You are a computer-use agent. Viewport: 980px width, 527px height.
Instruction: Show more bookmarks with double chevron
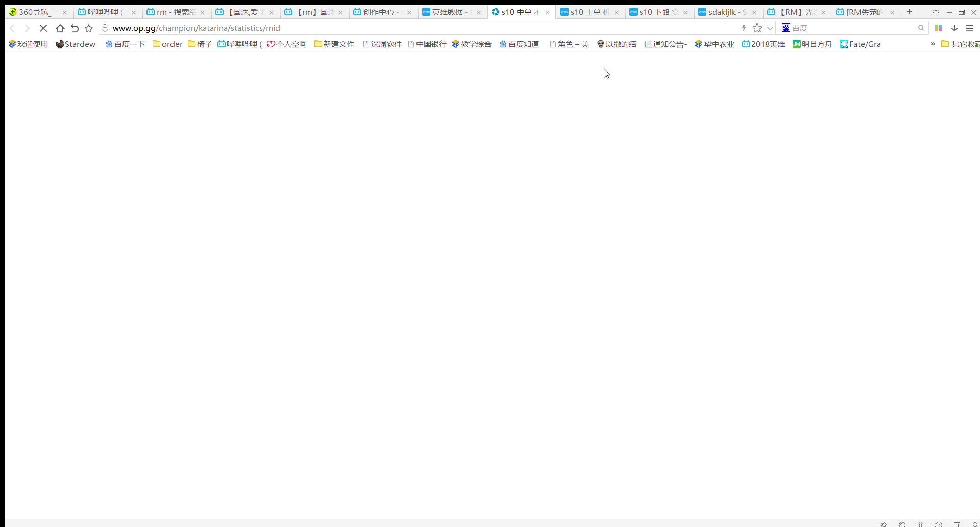(x=933, y=44)
